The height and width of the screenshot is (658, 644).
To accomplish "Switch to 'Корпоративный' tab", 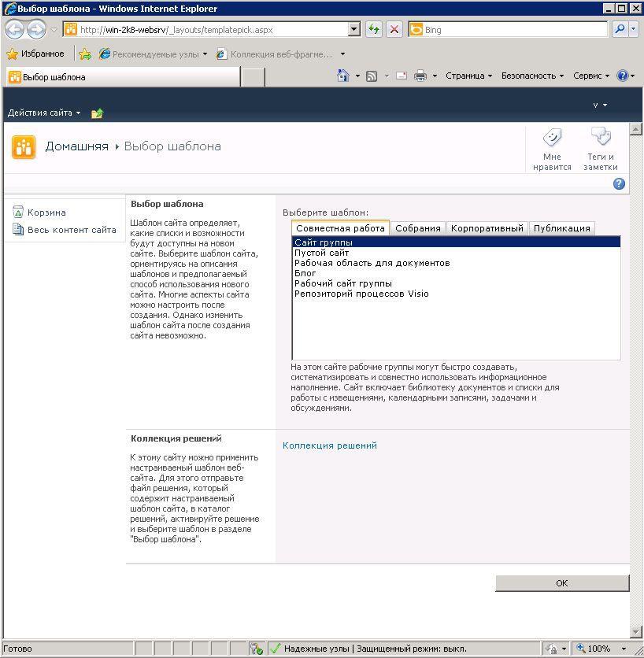I will pos(487,228).
